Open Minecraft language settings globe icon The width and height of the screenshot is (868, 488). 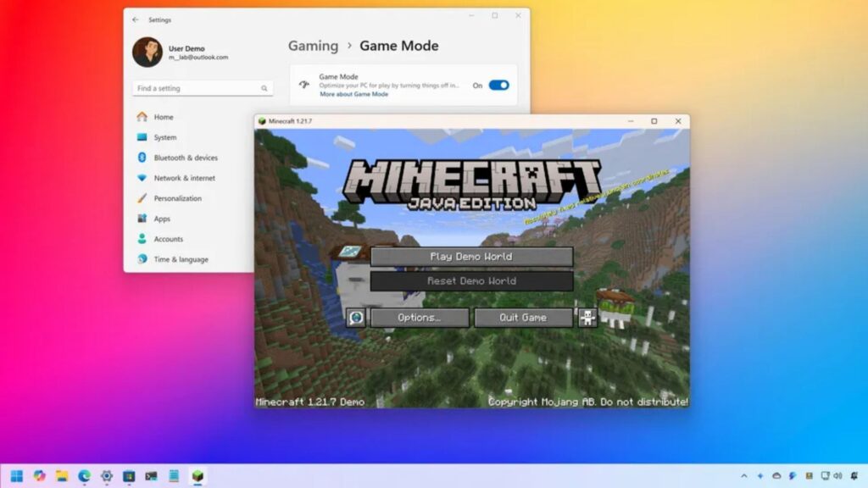click(356, 318)
